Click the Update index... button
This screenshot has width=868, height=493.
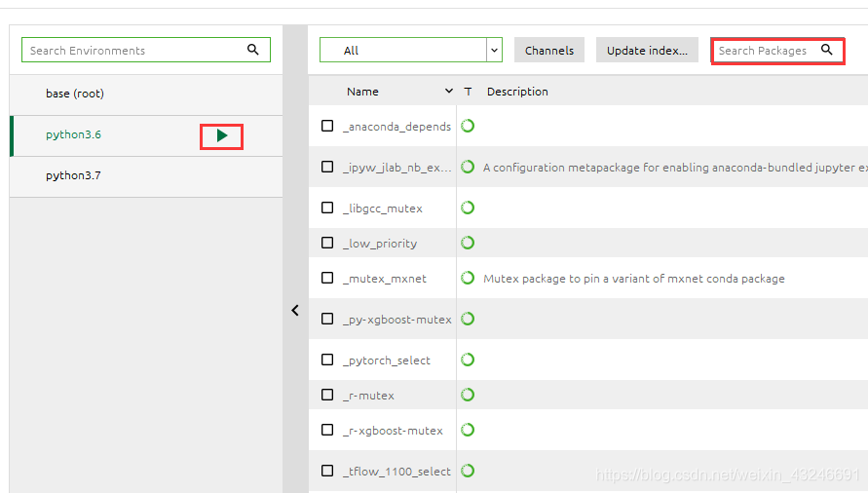pyautogui.click(x=647, y=51)
